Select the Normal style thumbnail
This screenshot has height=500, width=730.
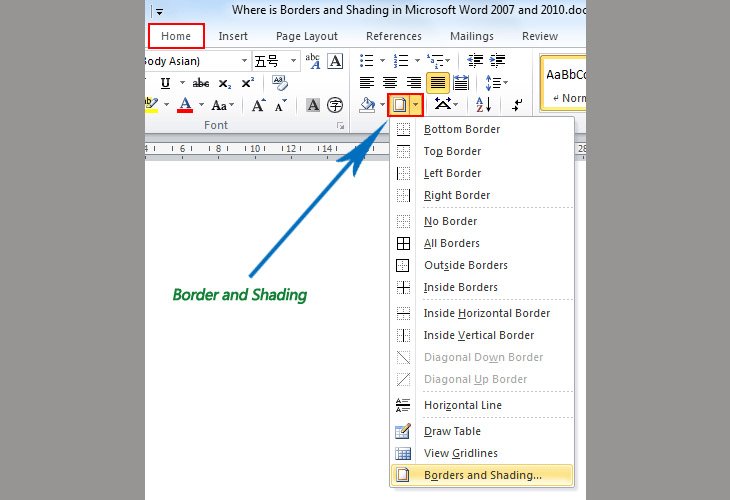click(x=565, y=84)
